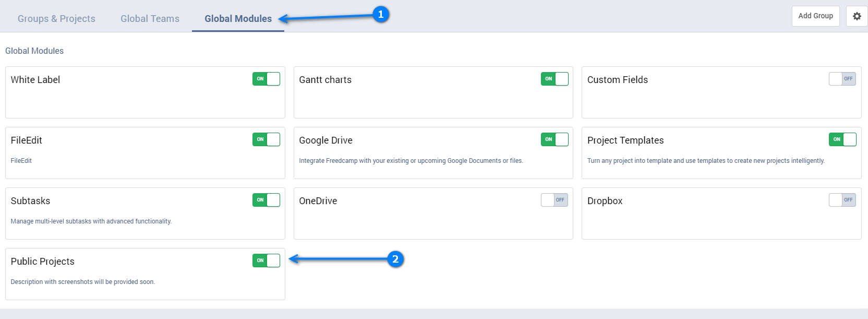The image size is (868, 319).
Task: Click the Public Projects module title
Action: point(42,262)
